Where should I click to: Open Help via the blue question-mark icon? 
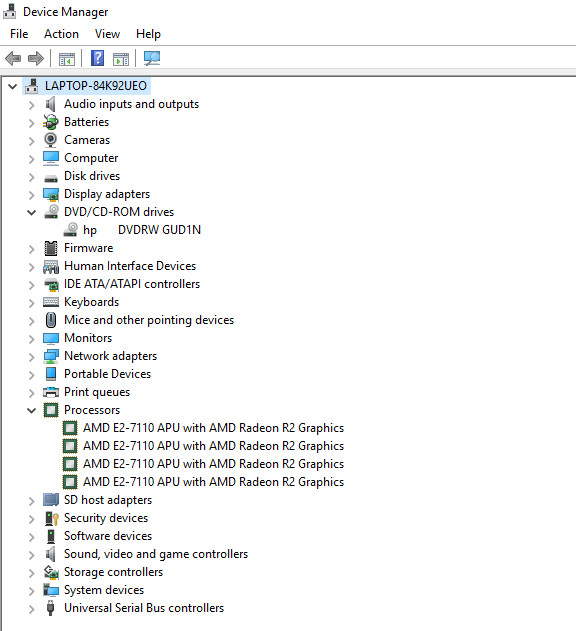coord(97,58)
